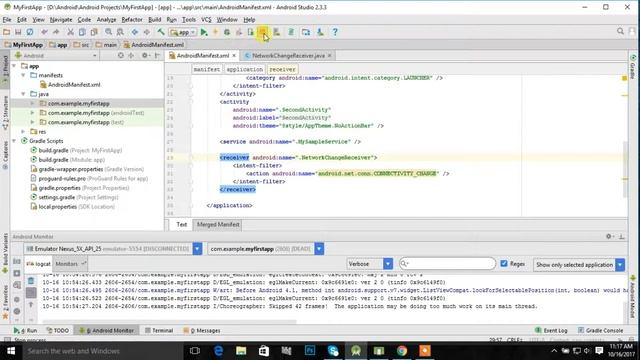Open the app run configuration dropdown
This screenshot has height=360, width=640.
pos(183,32)
